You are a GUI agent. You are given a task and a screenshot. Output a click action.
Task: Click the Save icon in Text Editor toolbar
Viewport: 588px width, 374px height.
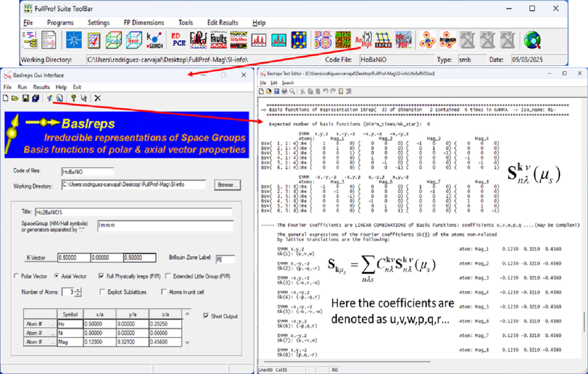point(276,91)
